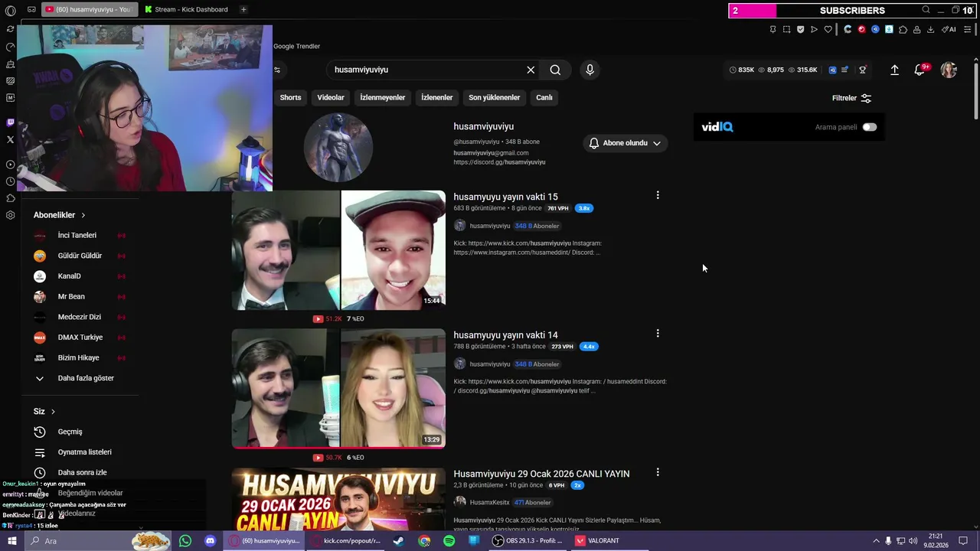980x551 pixels.
Task: Open the YouTube account avatar menu
Action: click(949, 70)
